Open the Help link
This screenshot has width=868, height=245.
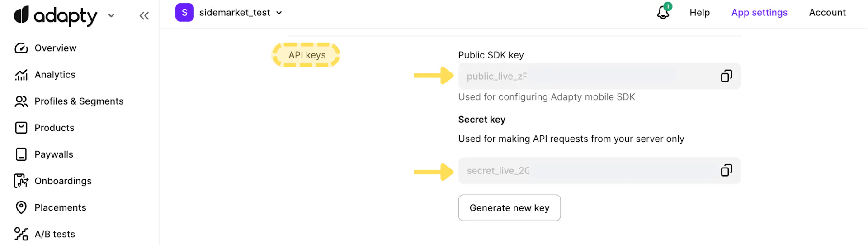click(699, 13)
